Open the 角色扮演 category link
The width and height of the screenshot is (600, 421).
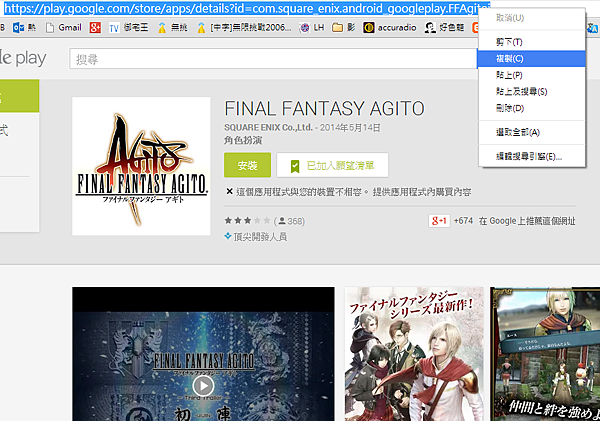[x=243, y=140]
